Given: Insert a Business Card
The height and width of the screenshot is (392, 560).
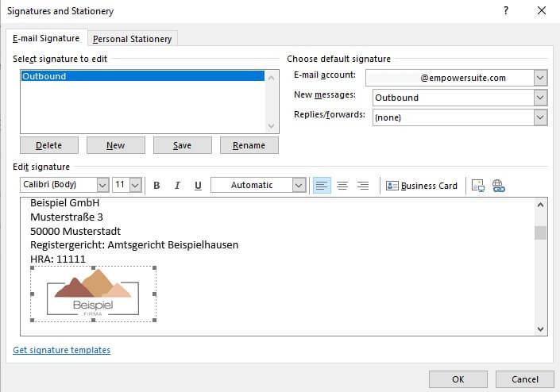Looking at the screenshot, I should [x=422, y=186].
